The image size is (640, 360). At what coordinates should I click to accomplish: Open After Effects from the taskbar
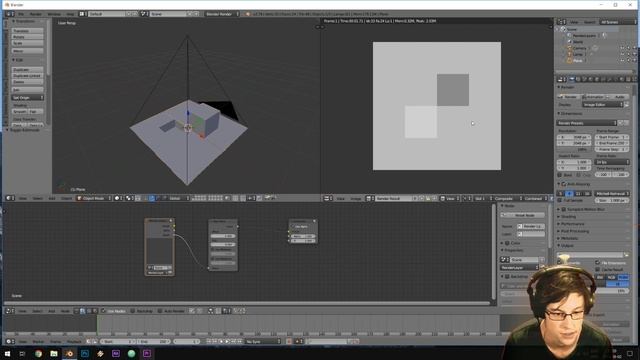tap(116, 353)
